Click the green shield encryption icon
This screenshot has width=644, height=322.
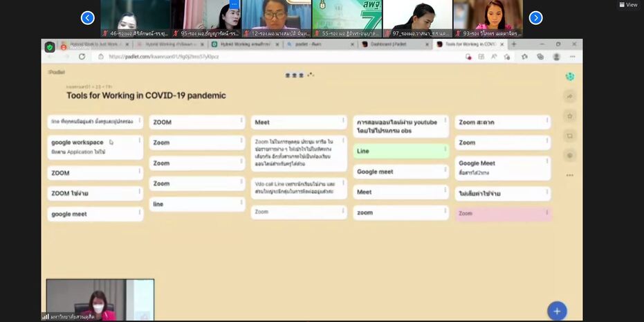50,47
